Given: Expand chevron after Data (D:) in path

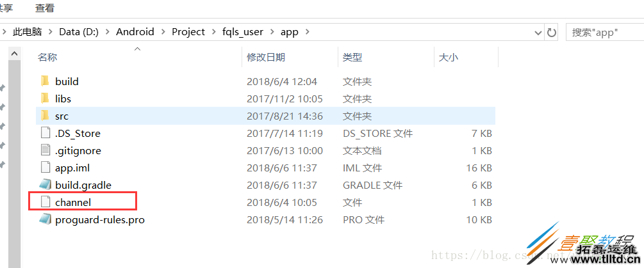Looking at the screenshot, I should [107, 32].
